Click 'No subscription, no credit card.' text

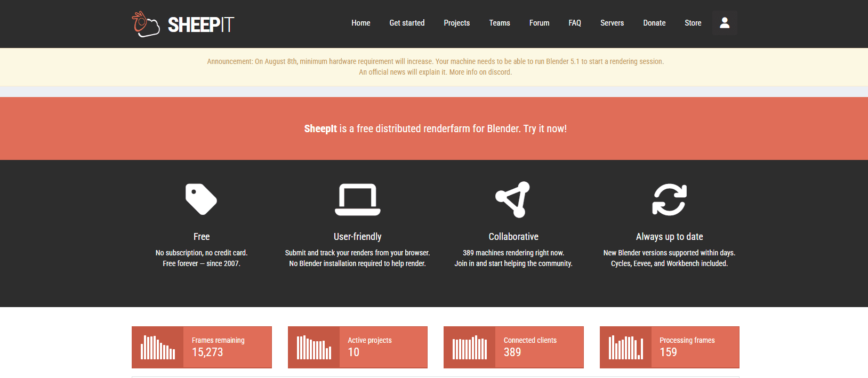202,253
